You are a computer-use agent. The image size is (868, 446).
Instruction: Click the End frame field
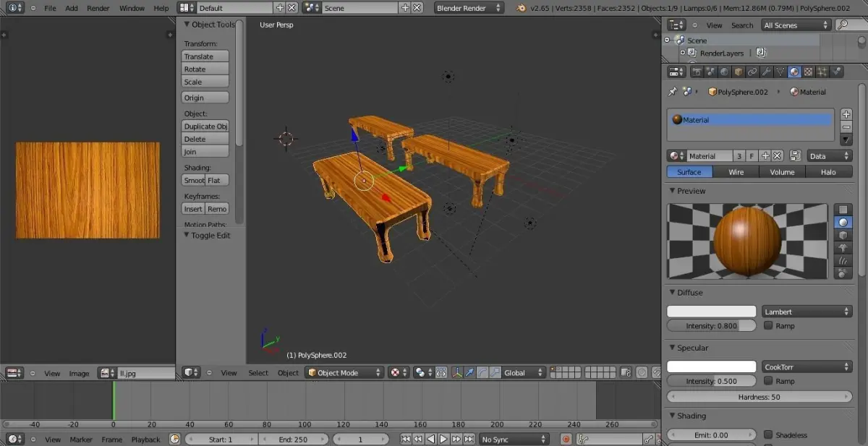[x=292, y=439]
